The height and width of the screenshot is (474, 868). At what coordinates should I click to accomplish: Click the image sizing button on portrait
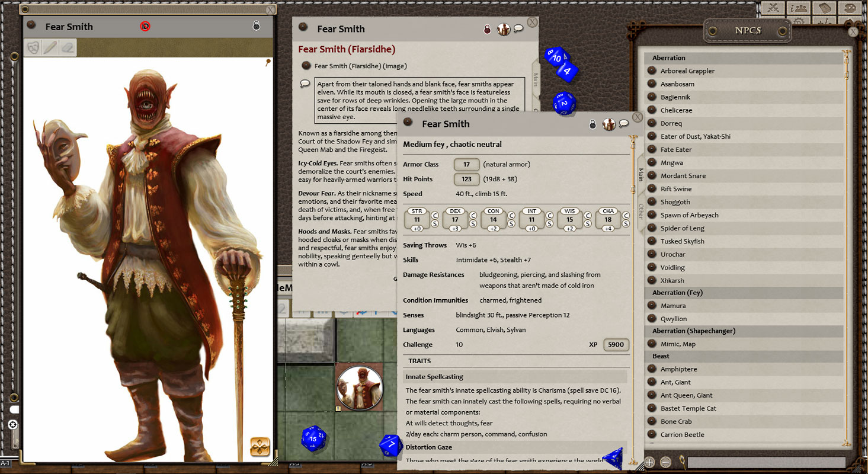260,446
